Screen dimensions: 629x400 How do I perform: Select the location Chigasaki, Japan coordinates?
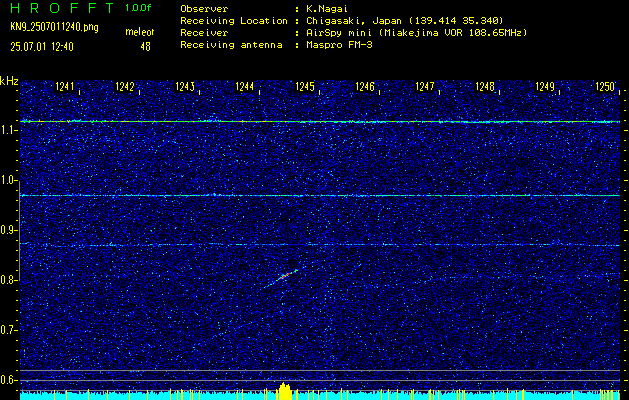(x=405, y=20)
